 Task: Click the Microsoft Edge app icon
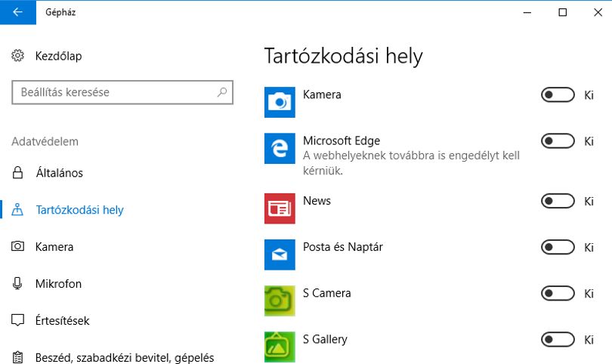(280, 148)
